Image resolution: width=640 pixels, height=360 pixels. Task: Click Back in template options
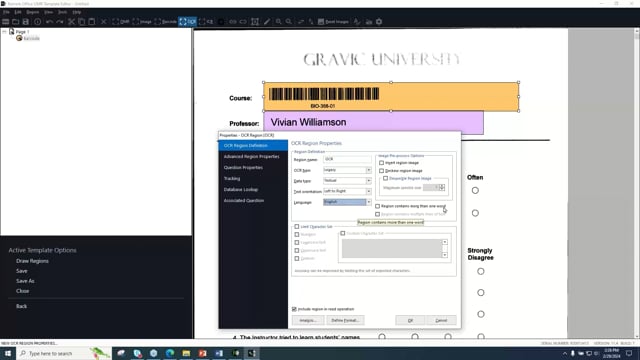[x=21, y=306]
